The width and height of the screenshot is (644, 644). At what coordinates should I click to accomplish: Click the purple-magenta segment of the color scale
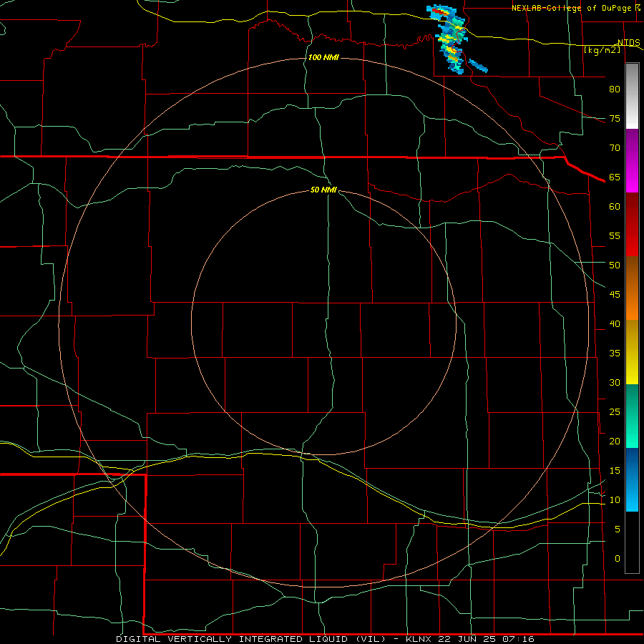point(632,160)
